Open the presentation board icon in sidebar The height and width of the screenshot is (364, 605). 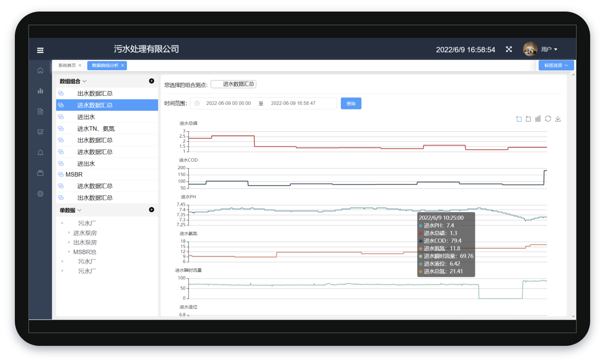point(40,132)
